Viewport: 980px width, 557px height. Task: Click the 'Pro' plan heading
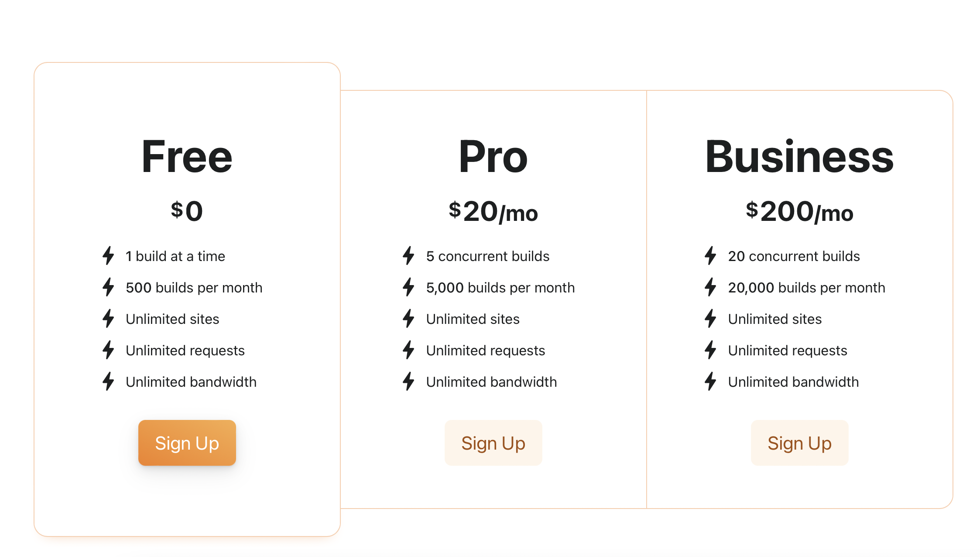tap(493, 157)
